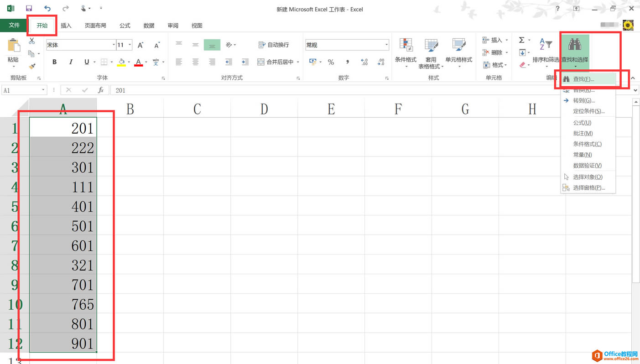
Task: Toggle Italic formatting
Action: pos(71,62)
